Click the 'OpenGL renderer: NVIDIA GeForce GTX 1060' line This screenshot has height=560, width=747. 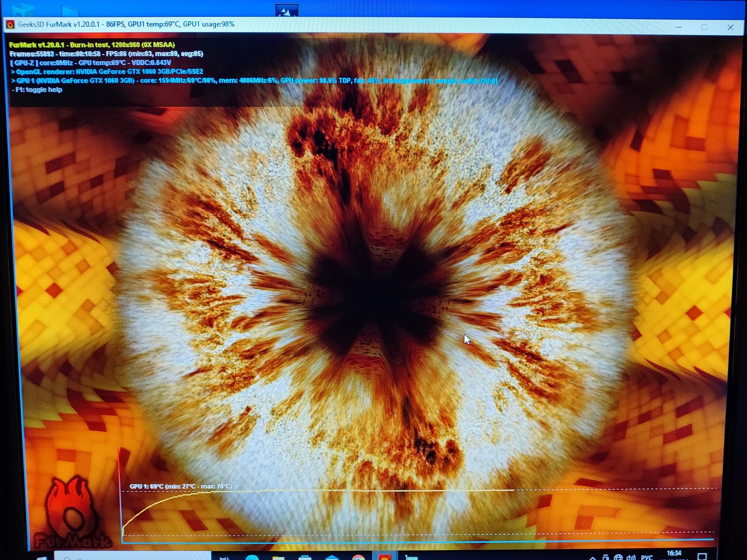(107, 72)
